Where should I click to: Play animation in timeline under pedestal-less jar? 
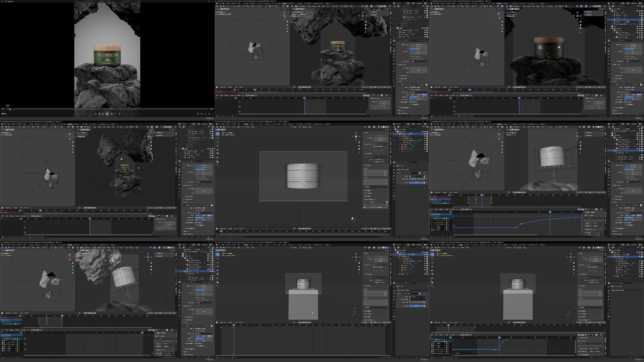306,228
